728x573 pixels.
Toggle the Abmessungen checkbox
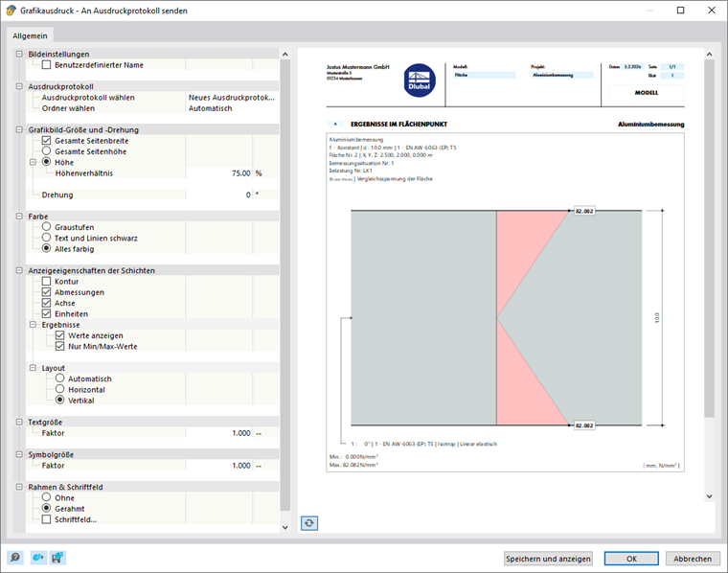[x=46, y=292]
